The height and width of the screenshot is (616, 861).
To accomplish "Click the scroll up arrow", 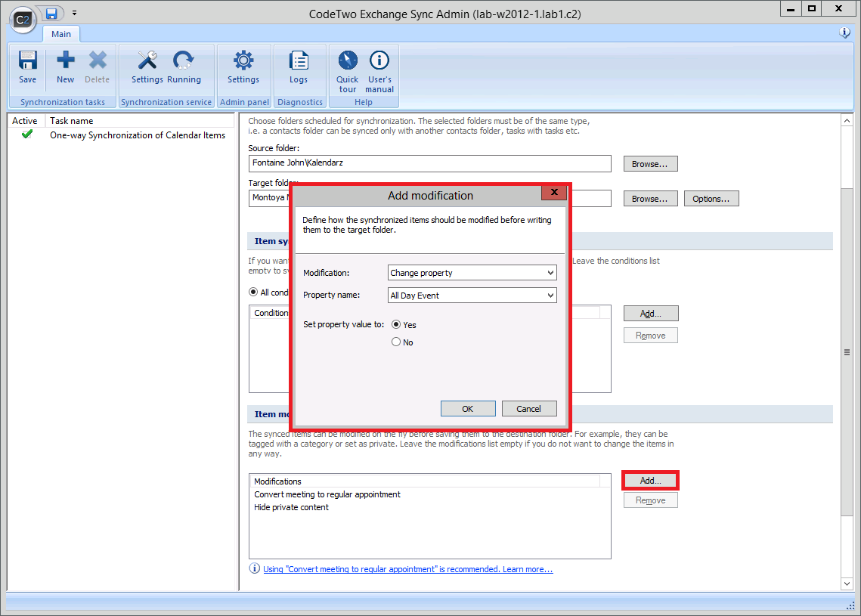I will tap(847, 121).
